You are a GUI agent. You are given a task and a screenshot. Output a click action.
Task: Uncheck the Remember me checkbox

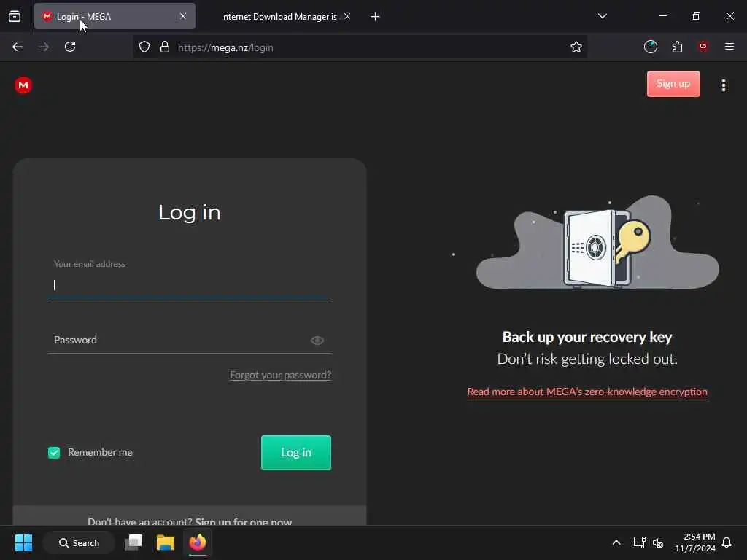(54, 452)
